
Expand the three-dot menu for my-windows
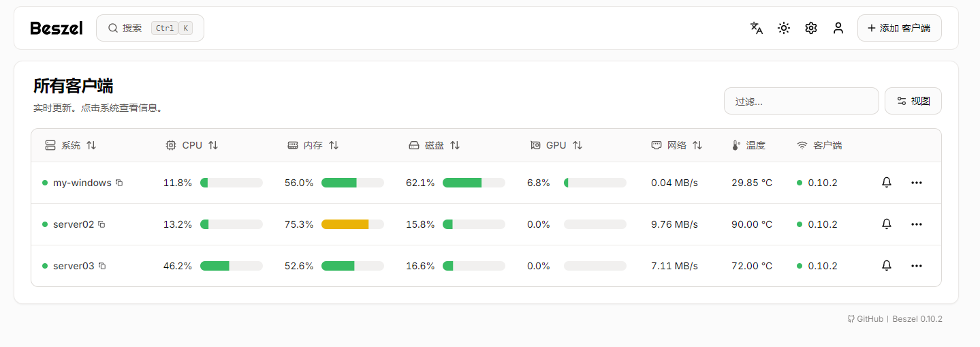coord(916,183)
